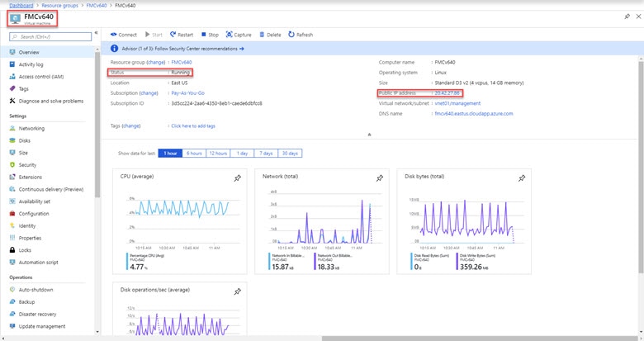This screenshot has width=644, height=341.
Task: Select the 7 days time range
Action: pyautogui.click(x=267, y=154)
